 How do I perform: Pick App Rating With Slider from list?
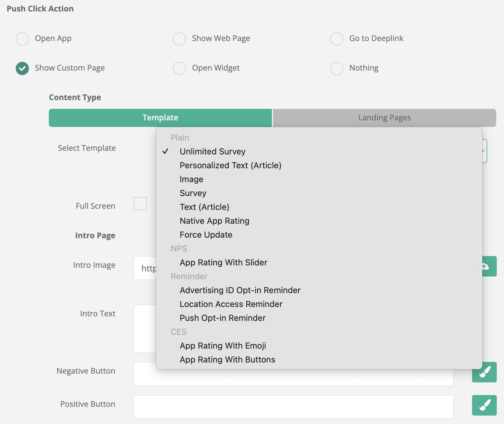coord(223,262)
